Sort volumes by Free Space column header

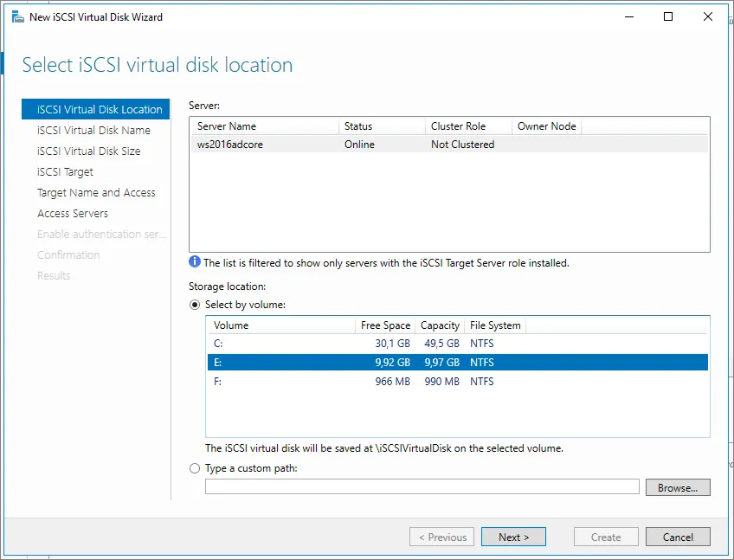(385, 325)
